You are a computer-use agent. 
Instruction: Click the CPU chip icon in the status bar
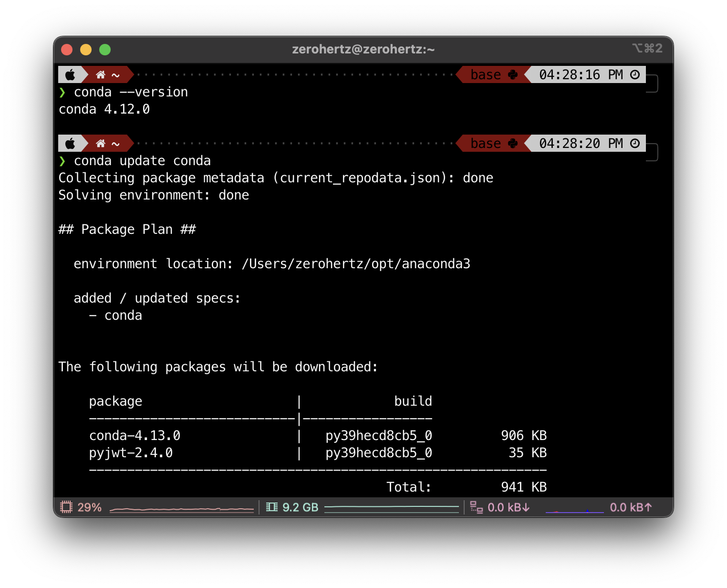[66, 507]
